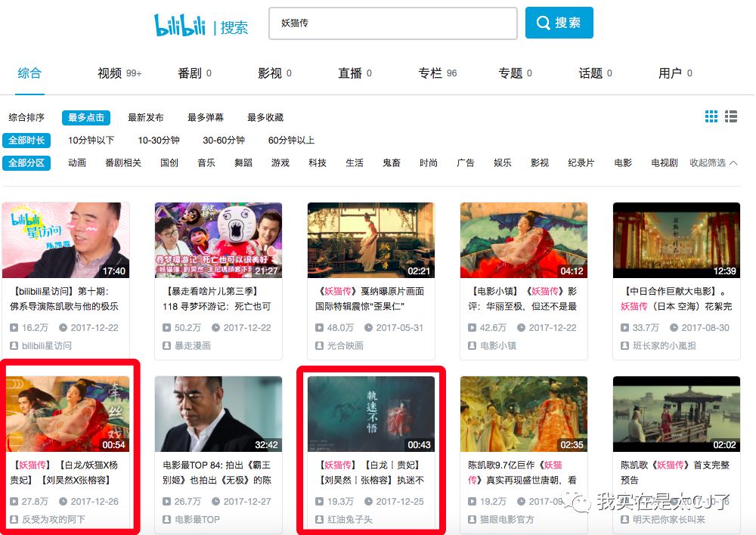The image size is (756, 535).
Task: Open the 用户 tab
Action: 675,73
